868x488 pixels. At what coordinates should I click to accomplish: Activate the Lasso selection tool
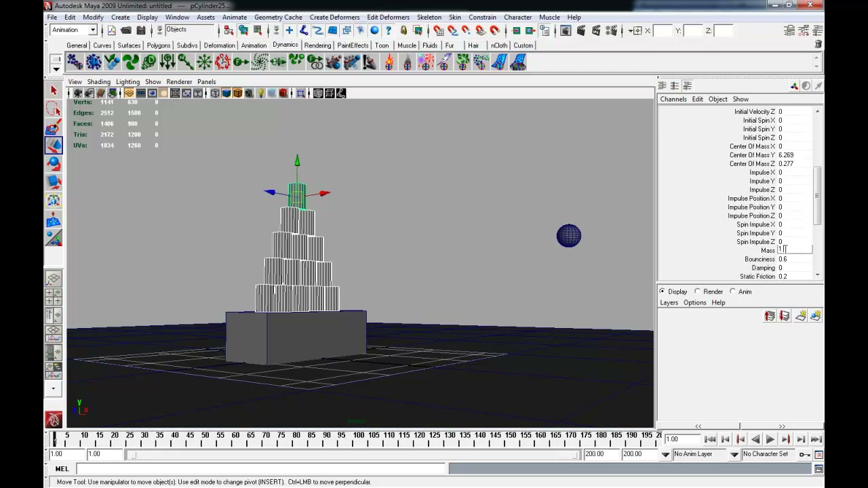tap(54, 108)
